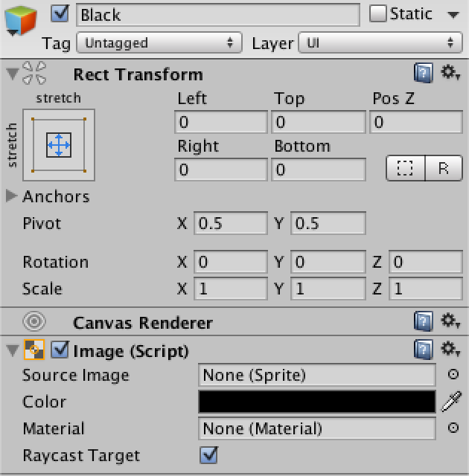
Task: Click the Pivot X field
Action: click(231, 223)
